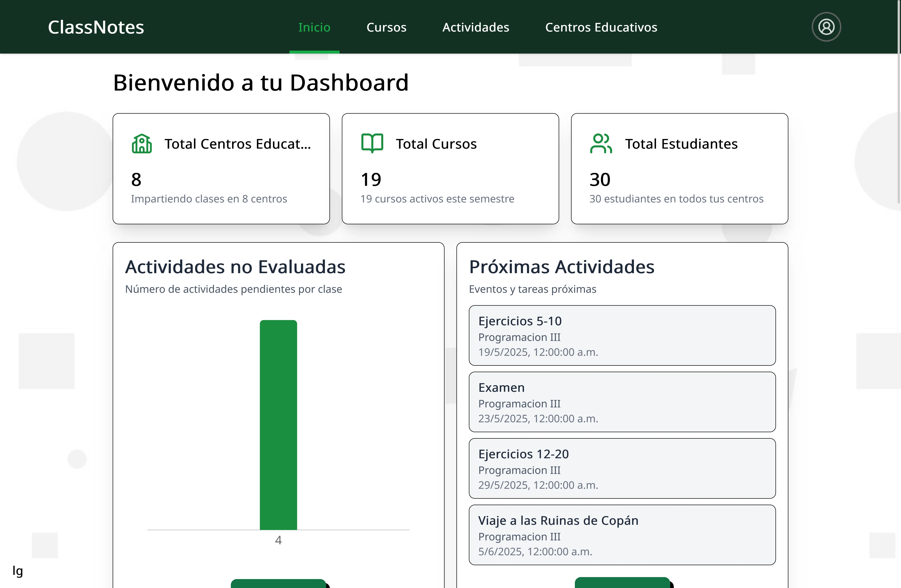Viewport: 901px width, 588px height.
Task: Open the Cursos section
Action: pos(386,27)
